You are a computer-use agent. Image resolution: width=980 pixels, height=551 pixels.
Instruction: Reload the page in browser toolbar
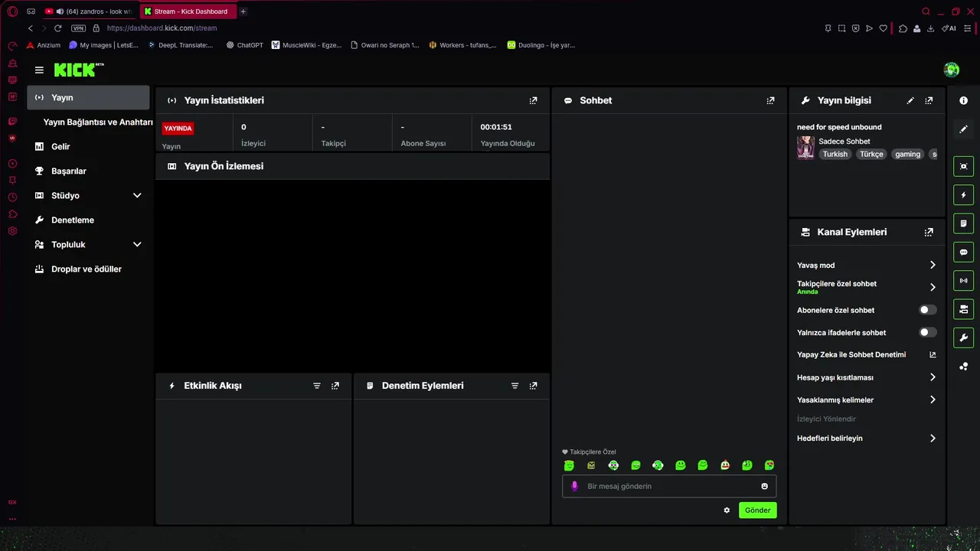[57, 28]
